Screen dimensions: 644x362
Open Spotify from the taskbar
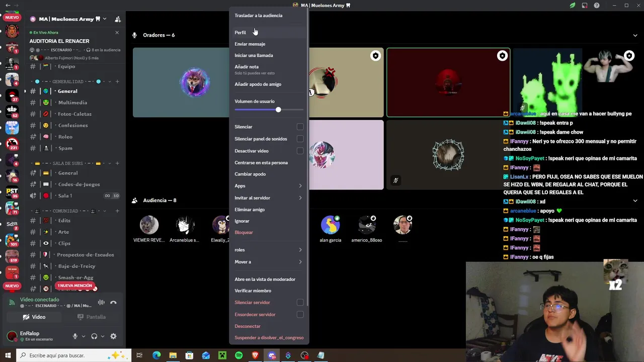click(238, 355)
